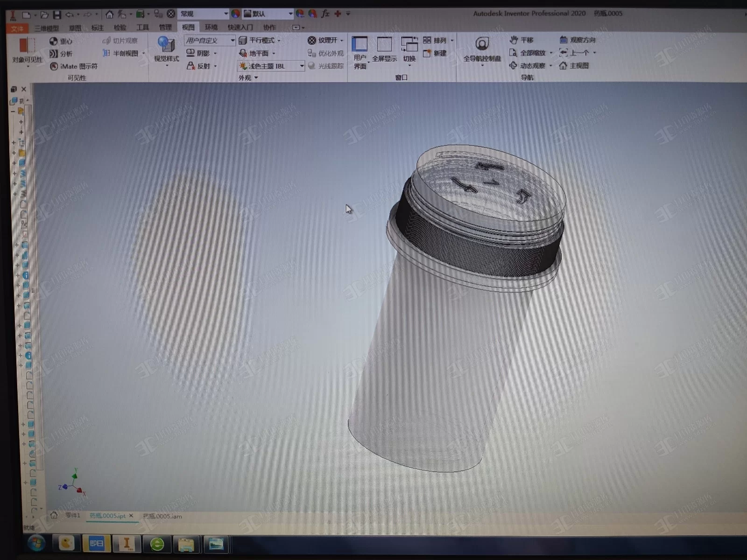Click the Home icon in the quick access toolbar
The image size is (747, 560).
[109, 14]
